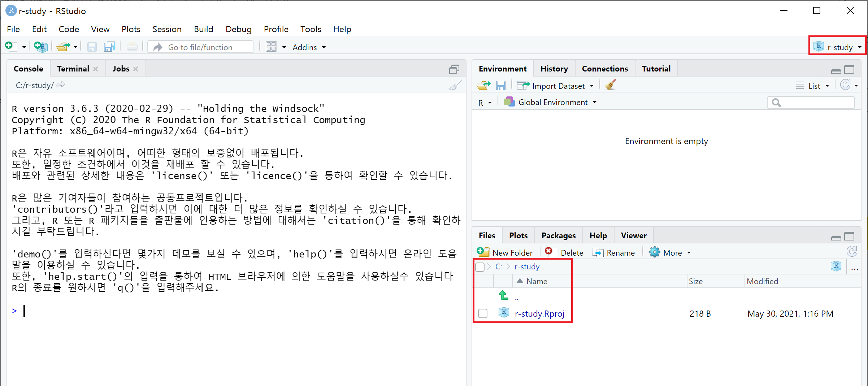Click the Create a Project icon
868x386 pixels.
coord(40,47)
